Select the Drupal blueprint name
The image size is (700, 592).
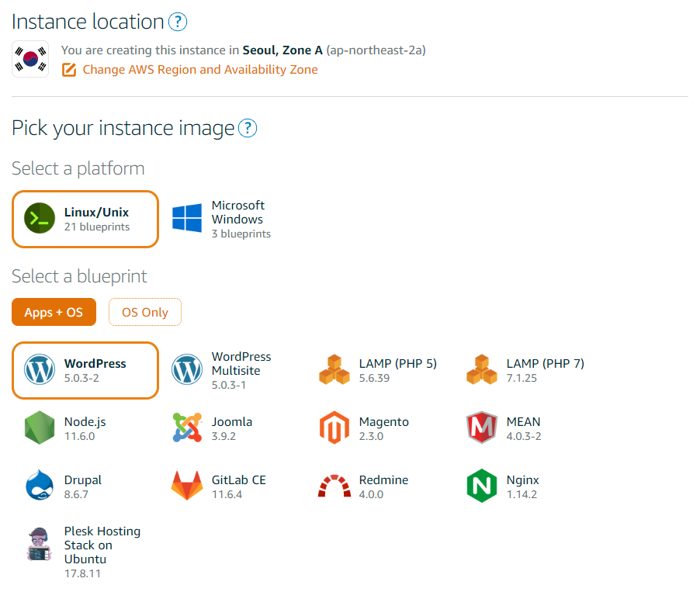pyautogui.click(x=82, y=480)
